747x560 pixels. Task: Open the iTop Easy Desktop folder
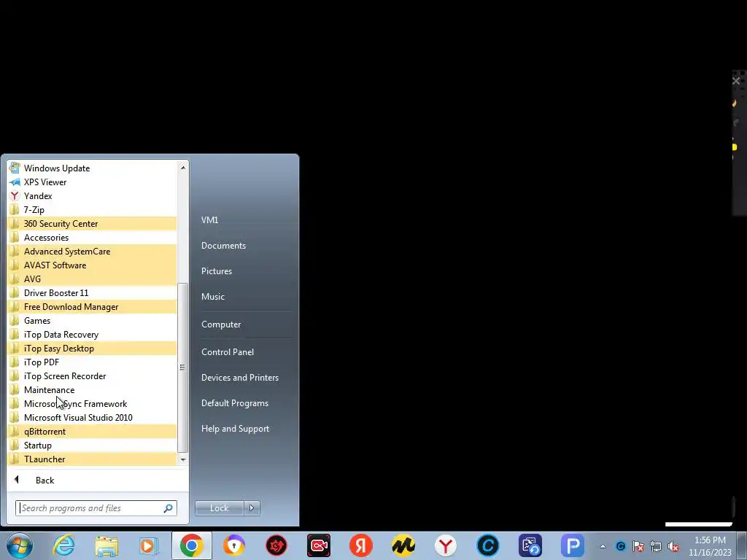click(92, 348)
